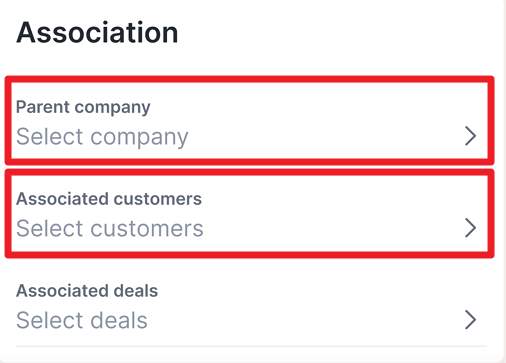
Task: Click the Associated deals field label
Action: [87, 291]
